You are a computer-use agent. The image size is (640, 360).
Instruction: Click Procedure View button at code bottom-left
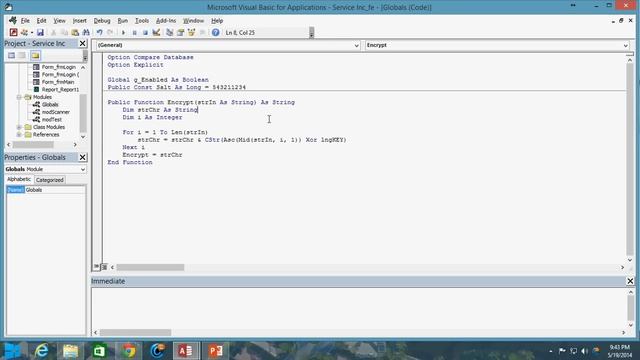pyautogui.click(x=96, y=267)
